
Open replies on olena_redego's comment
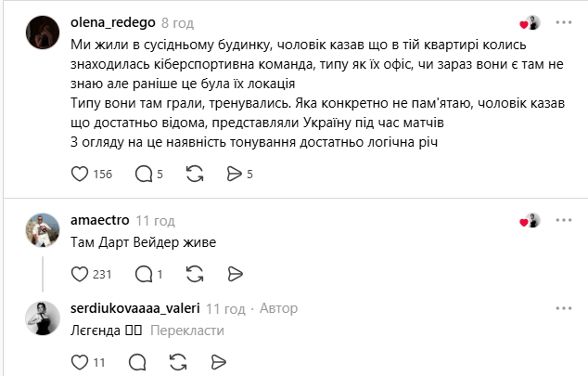tap(144, 174)
